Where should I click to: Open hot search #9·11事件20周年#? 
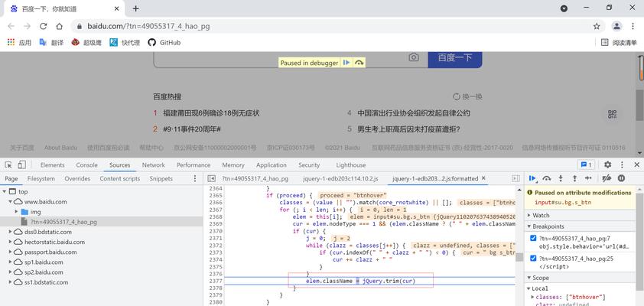tap(192, 129)
